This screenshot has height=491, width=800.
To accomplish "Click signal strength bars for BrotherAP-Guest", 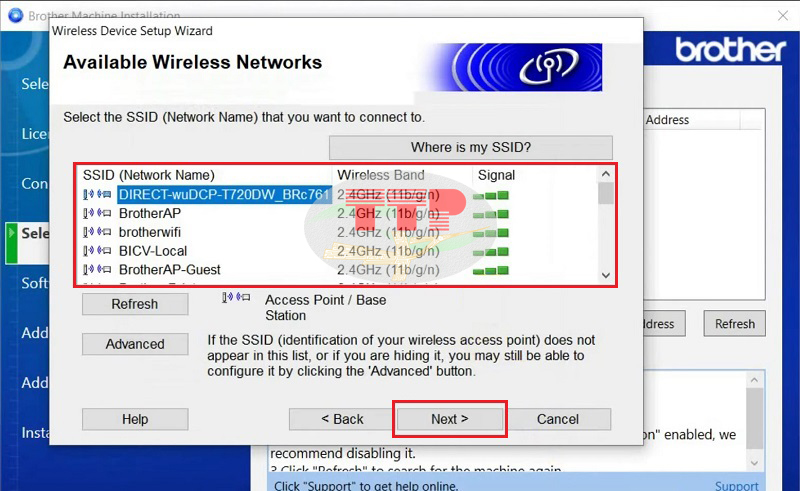I will (x=490, y=270).
